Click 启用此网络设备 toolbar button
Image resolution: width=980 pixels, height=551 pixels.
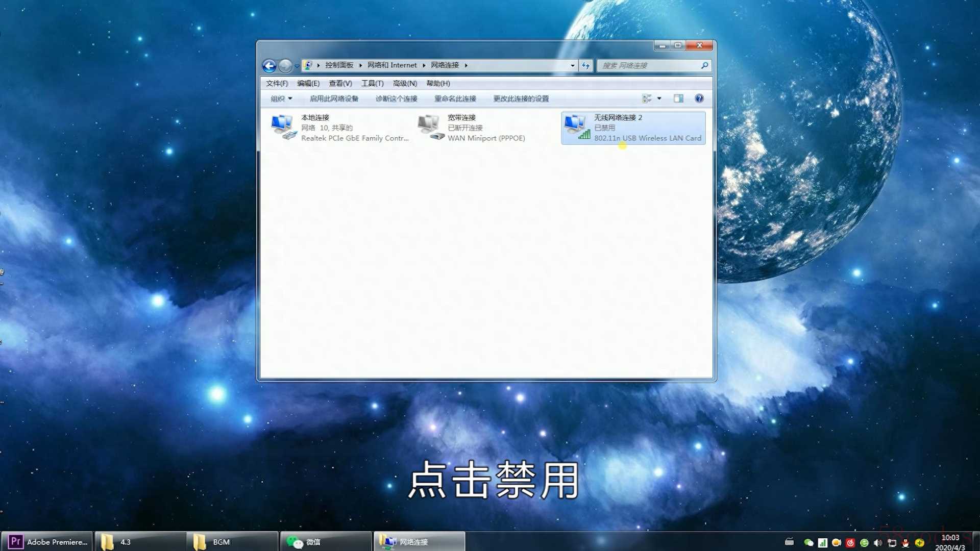334,98
